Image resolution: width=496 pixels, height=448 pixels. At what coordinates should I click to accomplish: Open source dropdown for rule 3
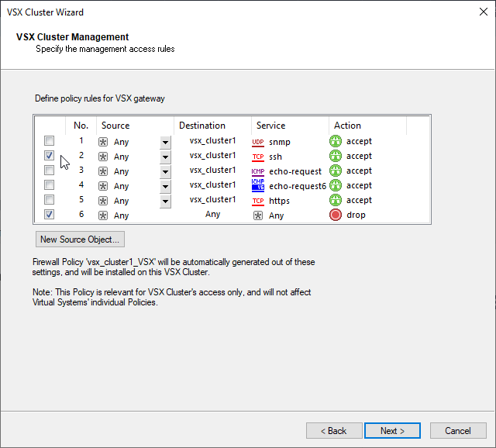[x=165, y=172]
